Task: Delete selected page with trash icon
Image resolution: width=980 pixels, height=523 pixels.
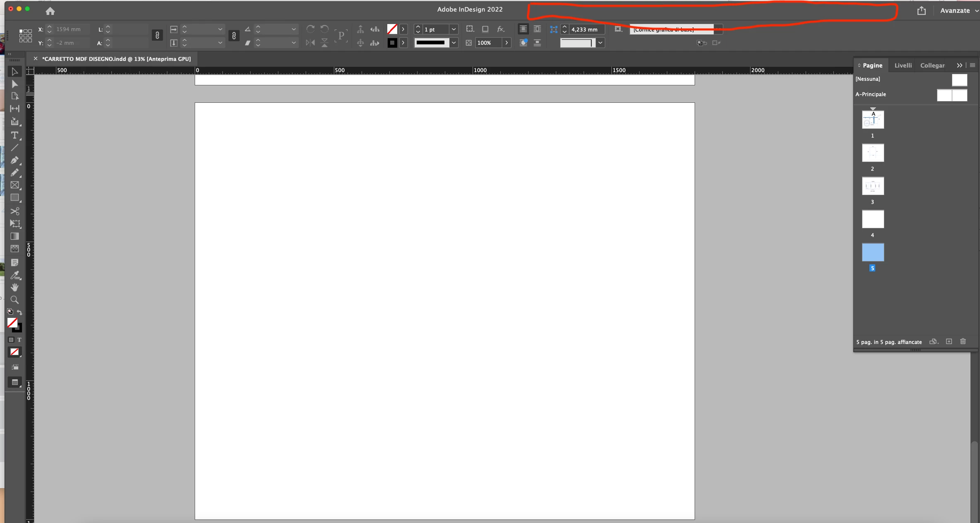Action: (963, 341)
